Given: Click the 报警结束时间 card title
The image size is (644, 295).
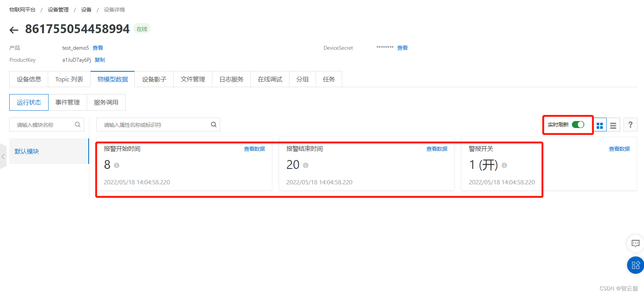Looking at the screenshot, I should coord(304,149).
